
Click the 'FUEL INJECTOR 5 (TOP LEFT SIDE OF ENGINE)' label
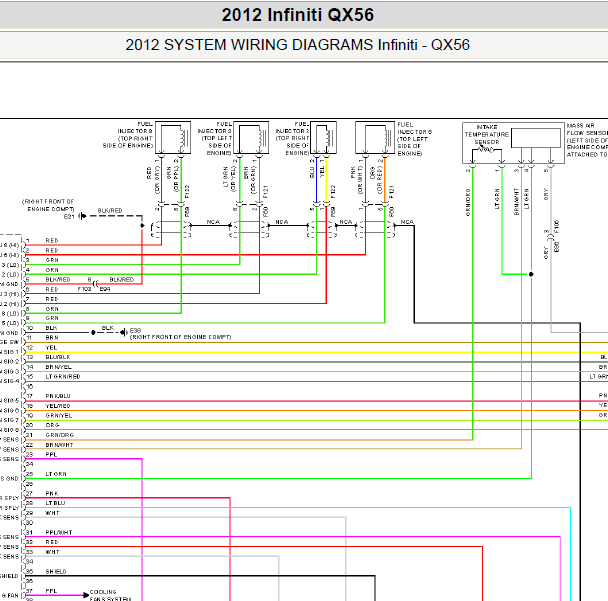point(415,139)
